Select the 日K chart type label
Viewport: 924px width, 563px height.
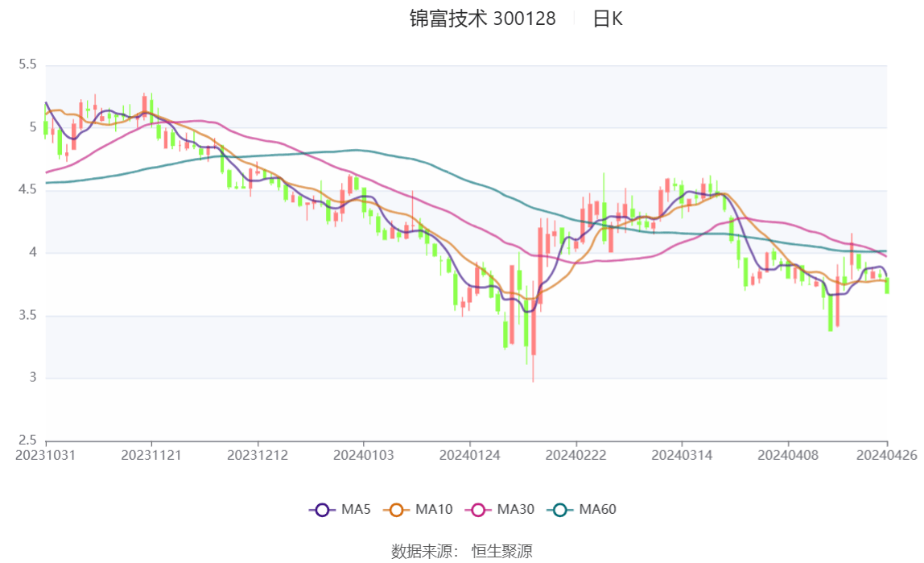tap(608, 19)
